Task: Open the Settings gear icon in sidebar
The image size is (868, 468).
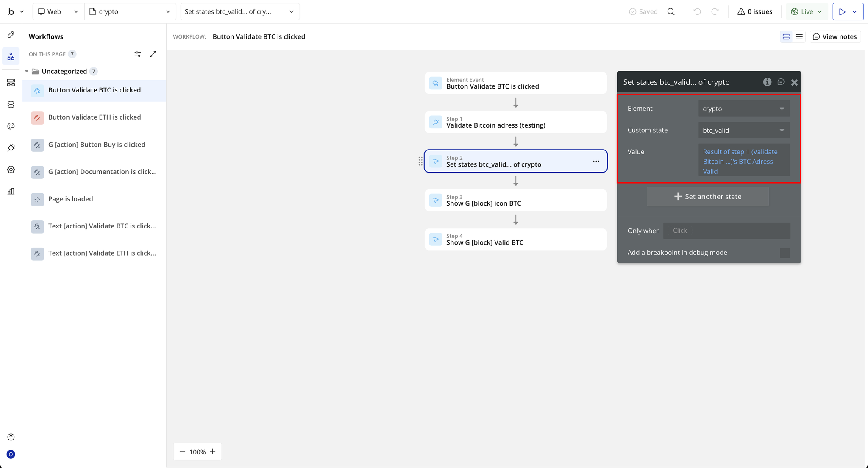Action: [x=11, y=170]
